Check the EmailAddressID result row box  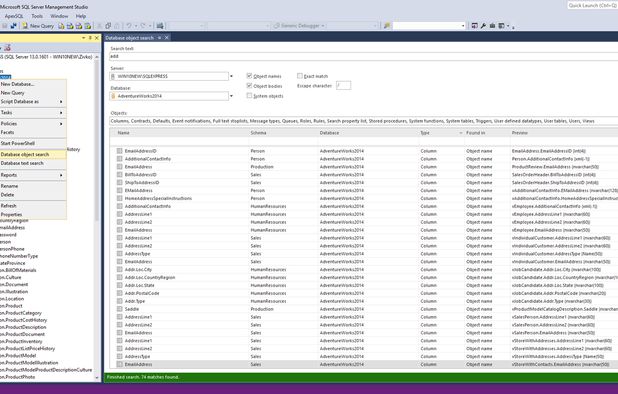[119, 151]
